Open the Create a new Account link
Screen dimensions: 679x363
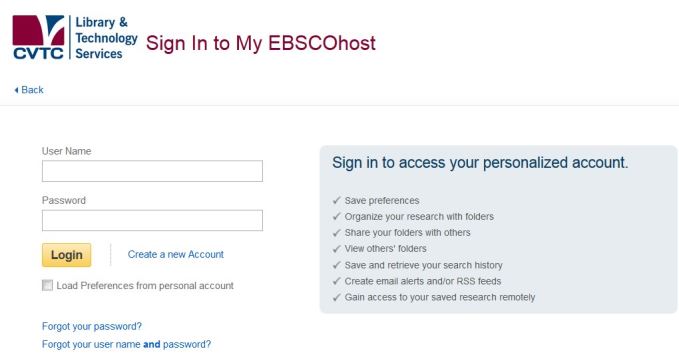tap(176, 254)
